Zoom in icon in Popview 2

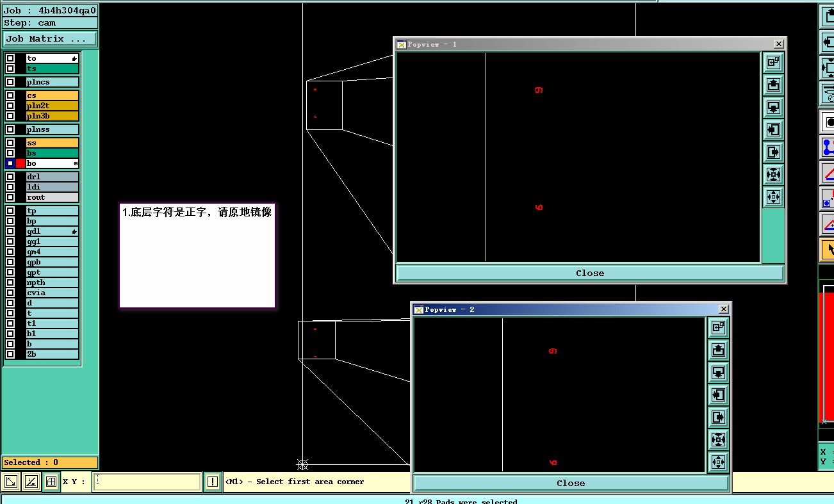718,439
